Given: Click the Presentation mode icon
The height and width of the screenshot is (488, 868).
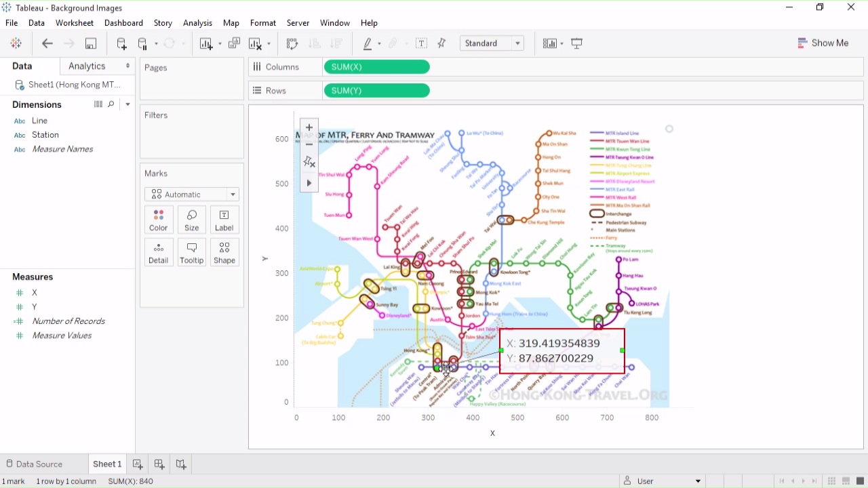Looking at the screenshot, I should (x=577, y=43).
